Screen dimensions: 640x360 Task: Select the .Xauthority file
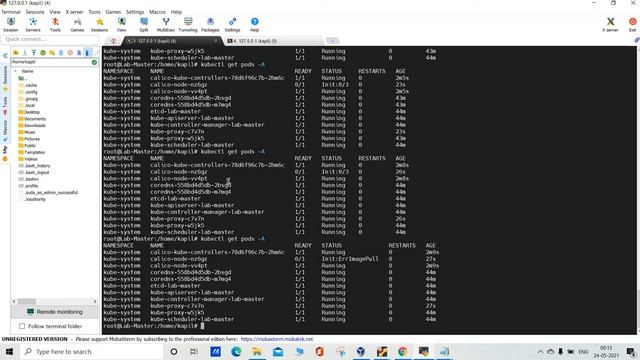(32, 199)
